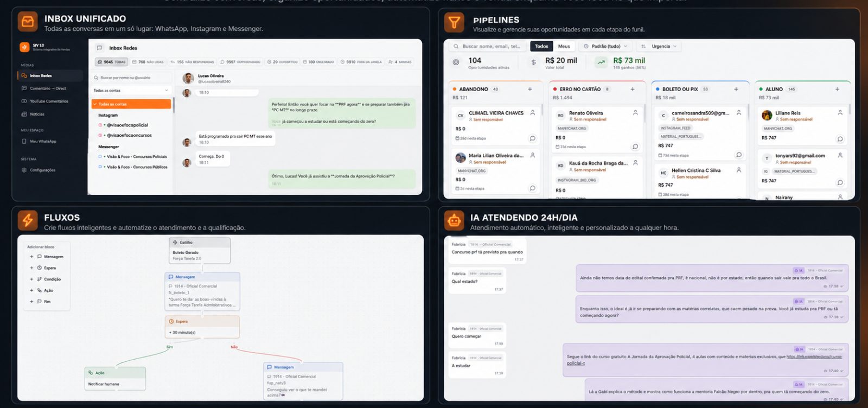This screenshot has height=408, width=868.
Task: Select 768 NÃO LIDAS filter tab
Action: point(148,62)
